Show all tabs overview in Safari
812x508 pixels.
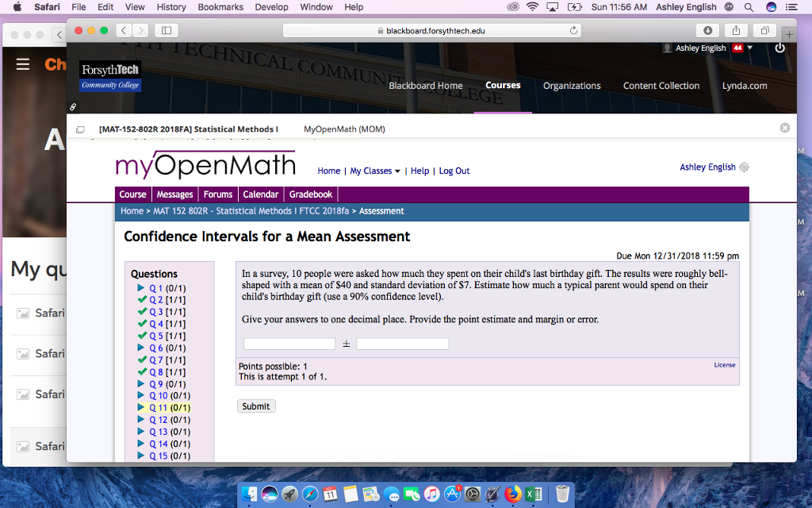coord(764,31)
